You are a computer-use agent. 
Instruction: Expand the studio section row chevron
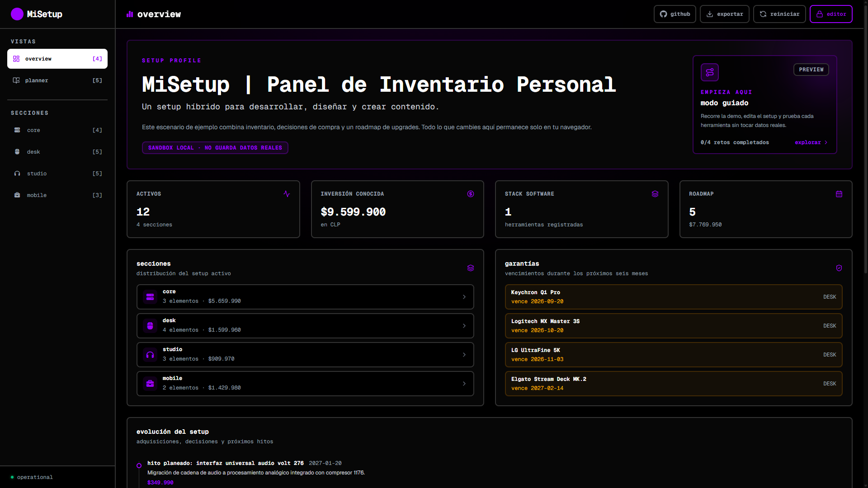click(x=464, y=355)
